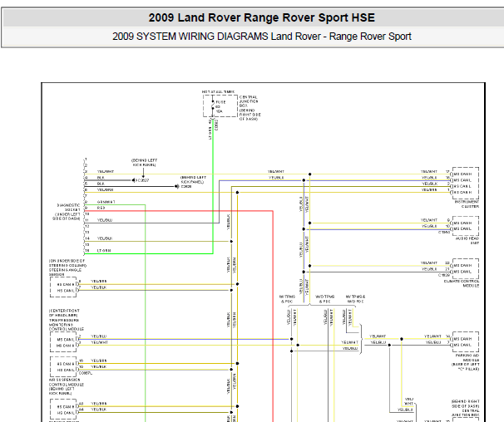Click the 'GRN/WHT' wire label at pin 8

coord(106,202)
